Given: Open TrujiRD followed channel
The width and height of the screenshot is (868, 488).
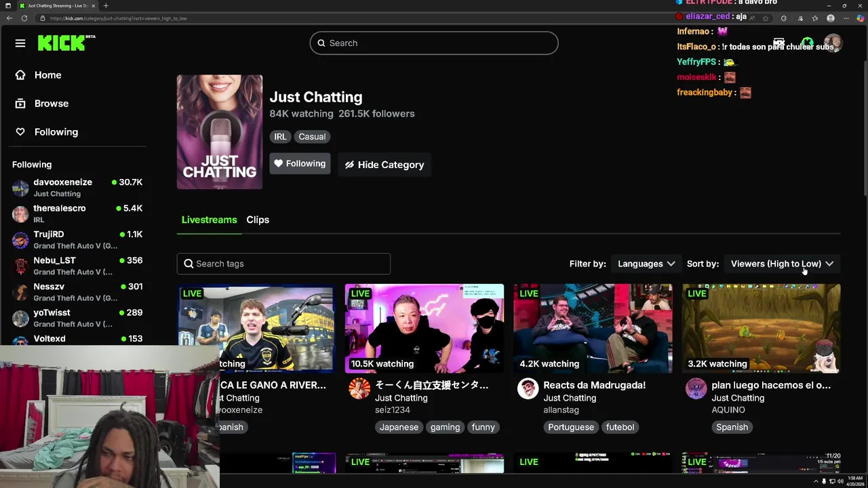Looking at the screenshot, I should point(78,240).
